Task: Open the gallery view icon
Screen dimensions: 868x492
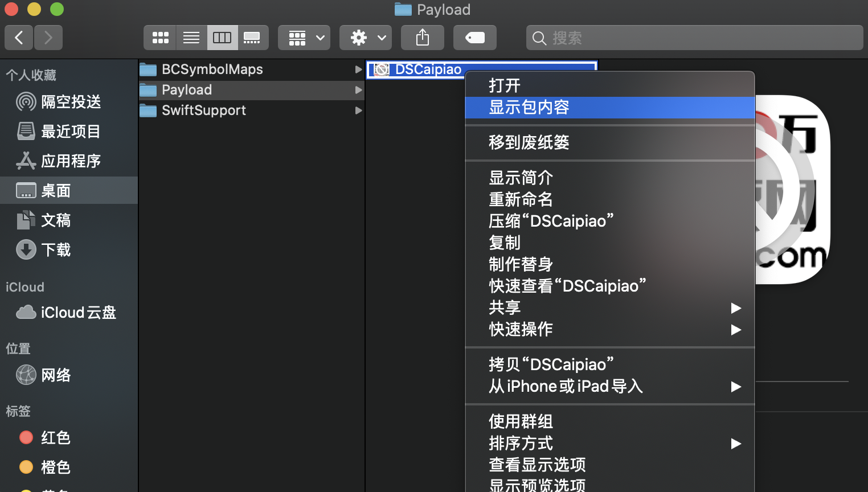Action: coord(252,37)
